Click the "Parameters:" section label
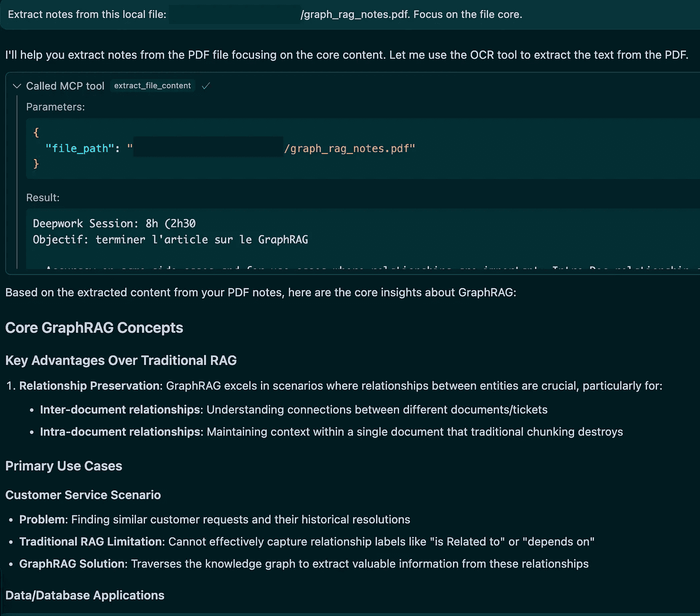Viewport: 700px width, 616px height. pyautogui.click(x=55, y=107)
